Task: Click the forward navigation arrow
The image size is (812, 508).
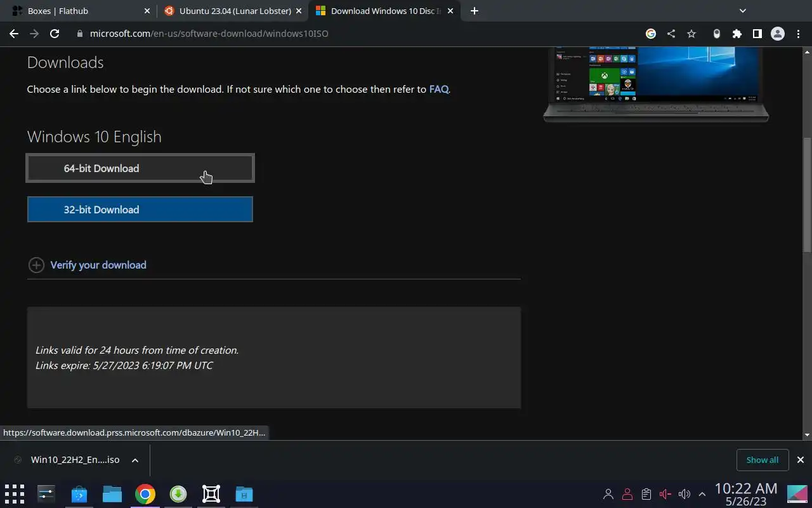Action: (x=34, y=34)
